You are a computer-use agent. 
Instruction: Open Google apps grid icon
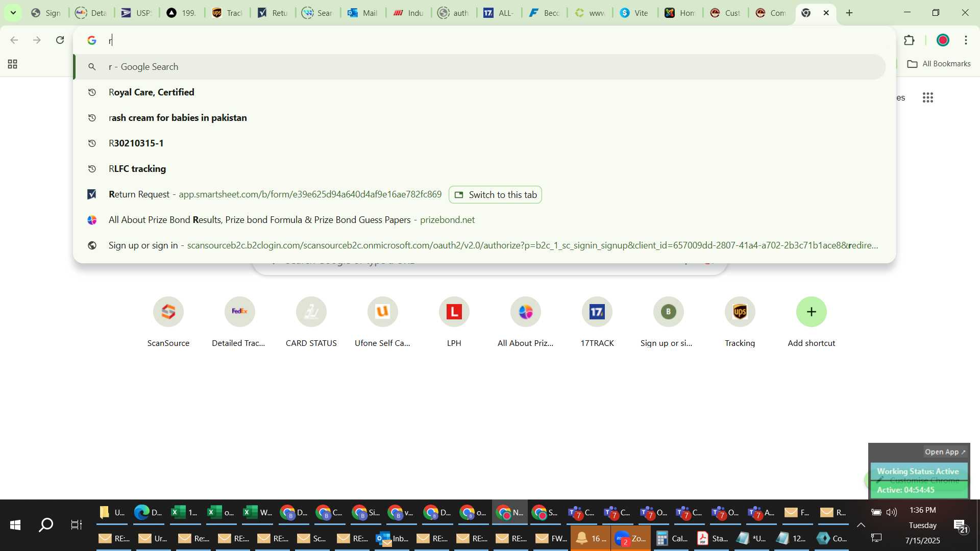(x=928, y=97)
